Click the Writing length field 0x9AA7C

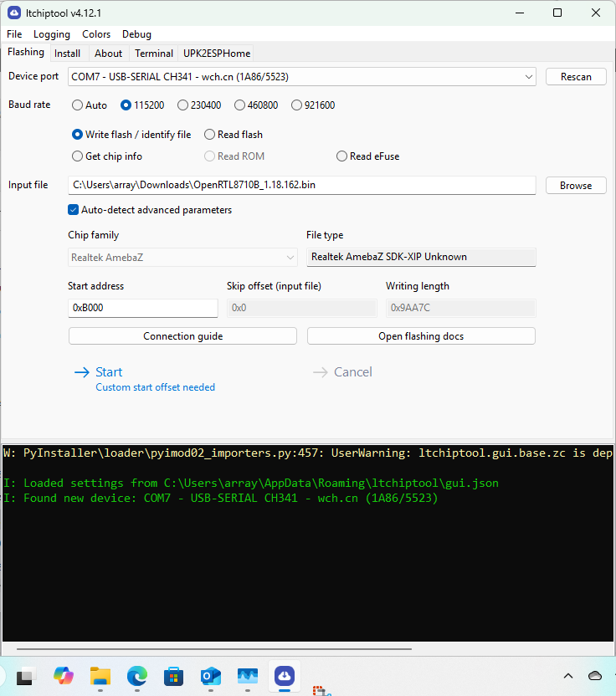(x=460, y=308)
